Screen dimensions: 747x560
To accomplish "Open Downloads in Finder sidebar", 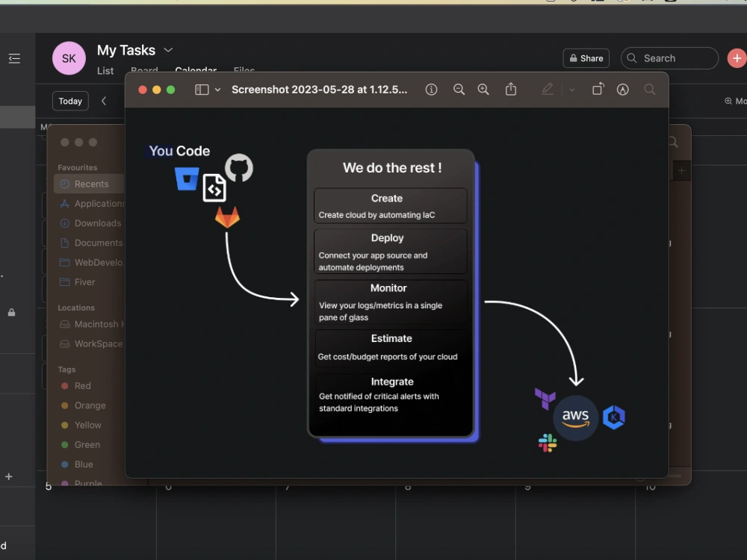I will pos(90,223).
